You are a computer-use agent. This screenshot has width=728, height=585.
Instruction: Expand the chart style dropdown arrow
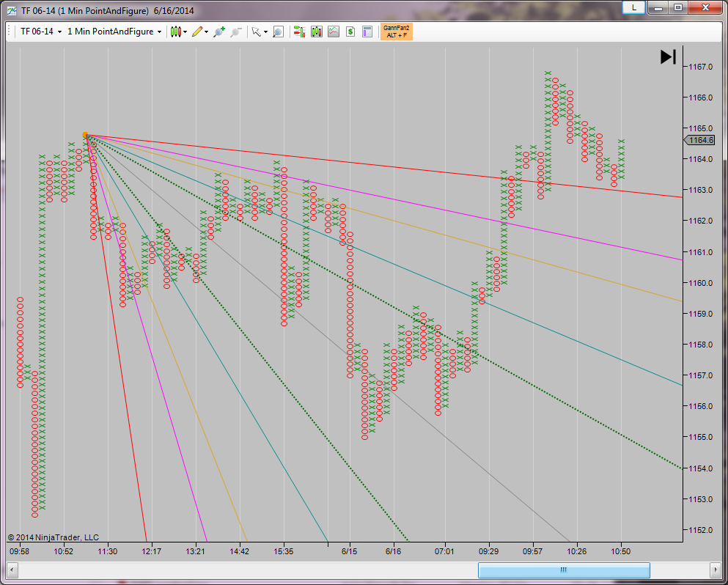click(x=185, y=32)
